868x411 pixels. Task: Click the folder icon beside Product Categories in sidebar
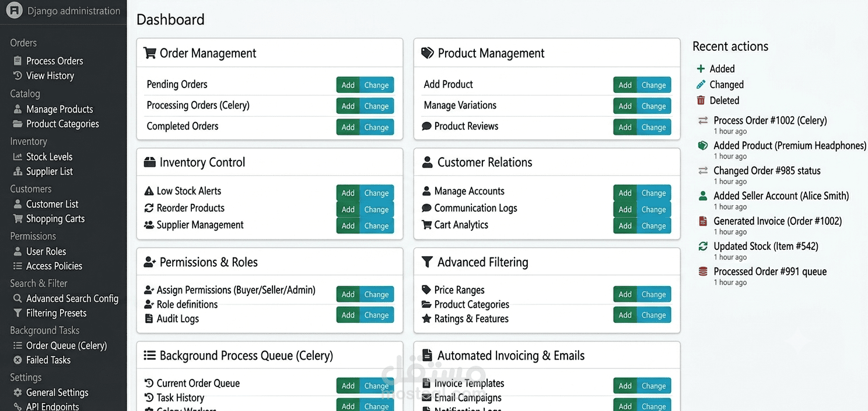point(17,124)
